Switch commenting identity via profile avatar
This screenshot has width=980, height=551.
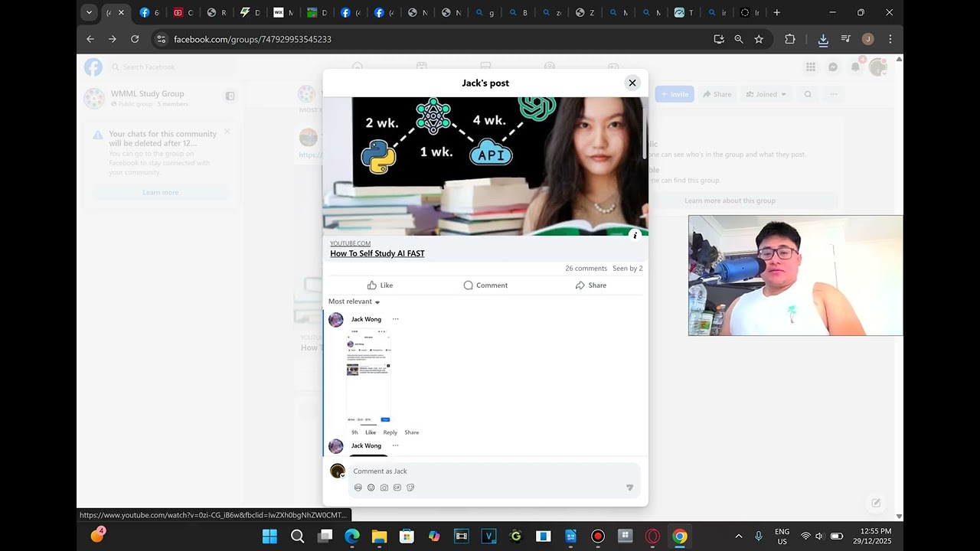point(338,471)
